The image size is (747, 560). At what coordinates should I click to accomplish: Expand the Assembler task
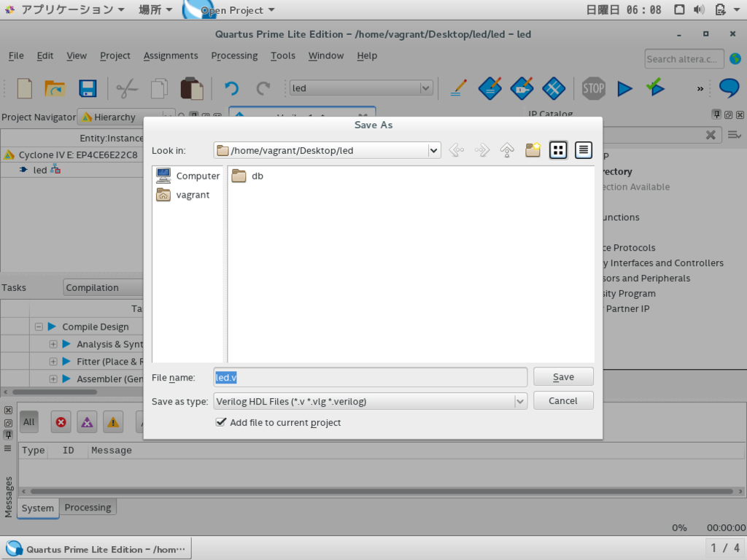pyautogui.click(x=53, y=379)
